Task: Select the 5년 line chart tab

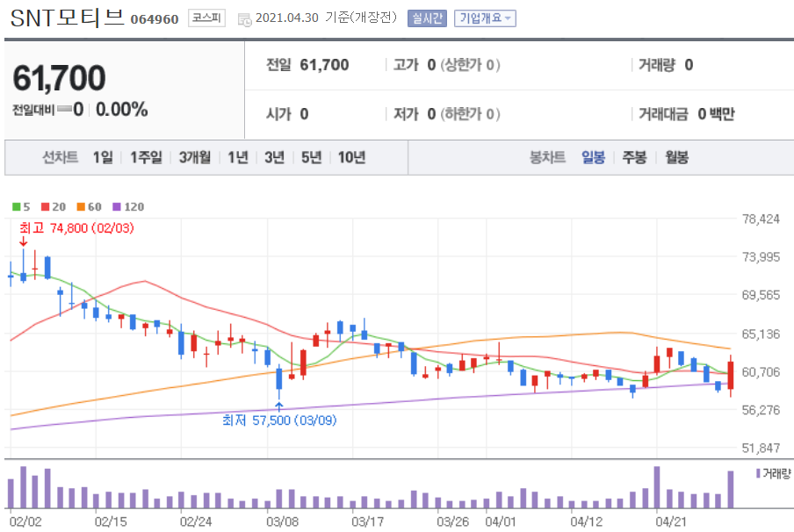Action: tap(312, 157)
